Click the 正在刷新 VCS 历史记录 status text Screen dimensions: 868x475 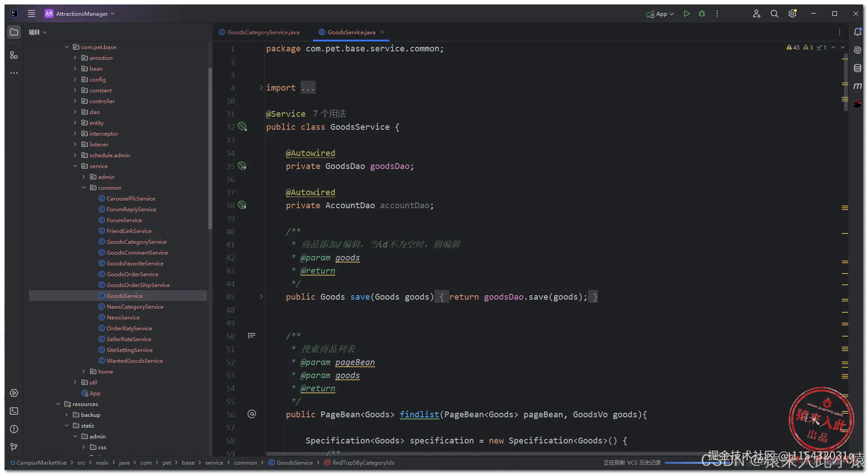[632, 463]
